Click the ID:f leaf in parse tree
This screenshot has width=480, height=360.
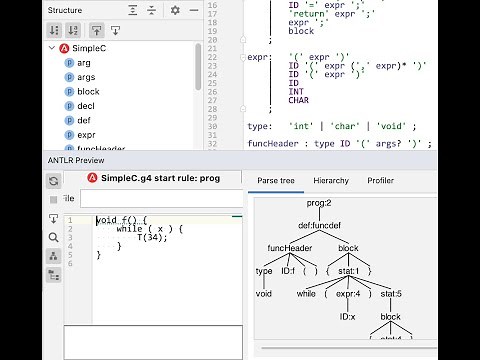click(288, 271)
